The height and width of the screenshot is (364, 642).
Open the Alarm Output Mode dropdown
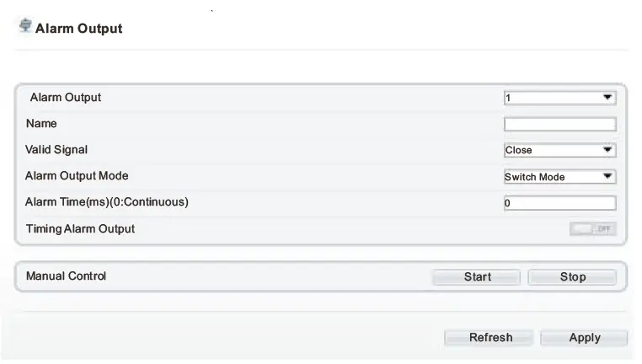pos(559,177)
